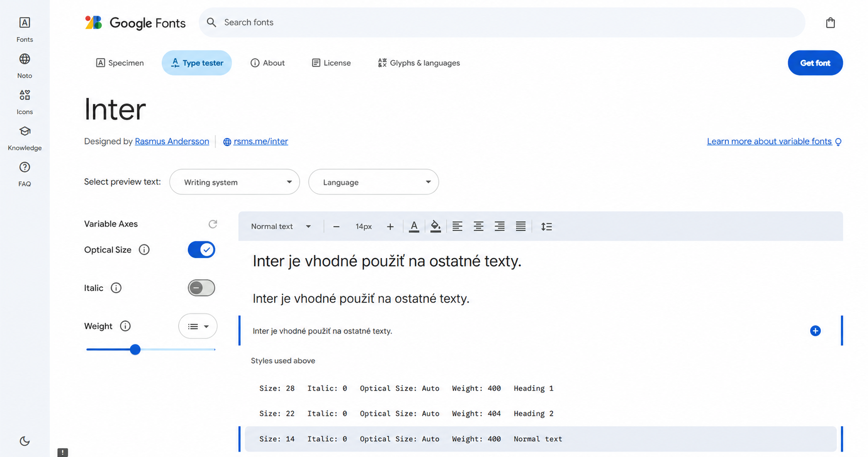Switch to dark mode moon icon
Image resolution: width=868 pixels, height=457 pixels.
tap(25, 441)
